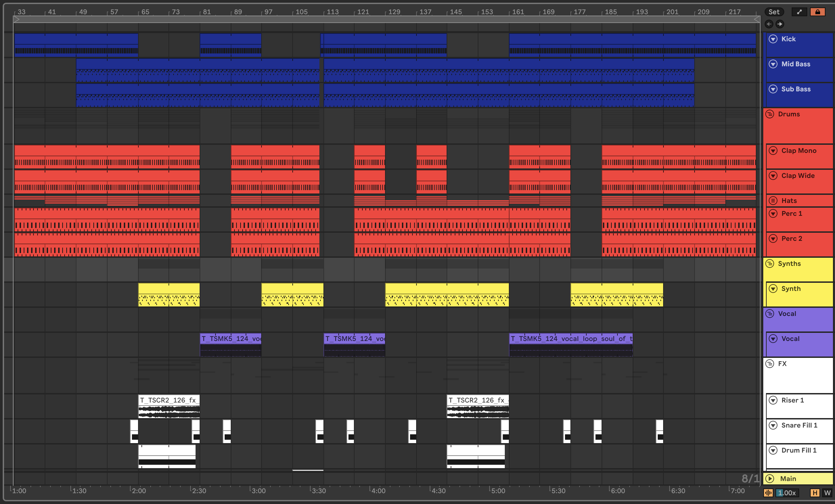835x504 pixels.
Task: Click the 1.00x zoom slider field
Action: [787, 493]
